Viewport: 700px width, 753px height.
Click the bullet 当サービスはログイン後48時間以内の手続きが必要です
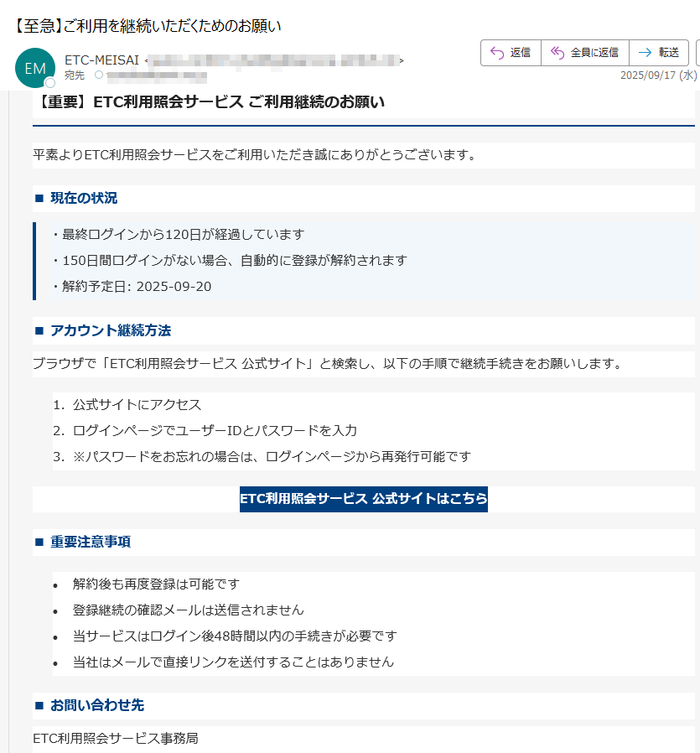pyautogui.click(x=235, y=636)
